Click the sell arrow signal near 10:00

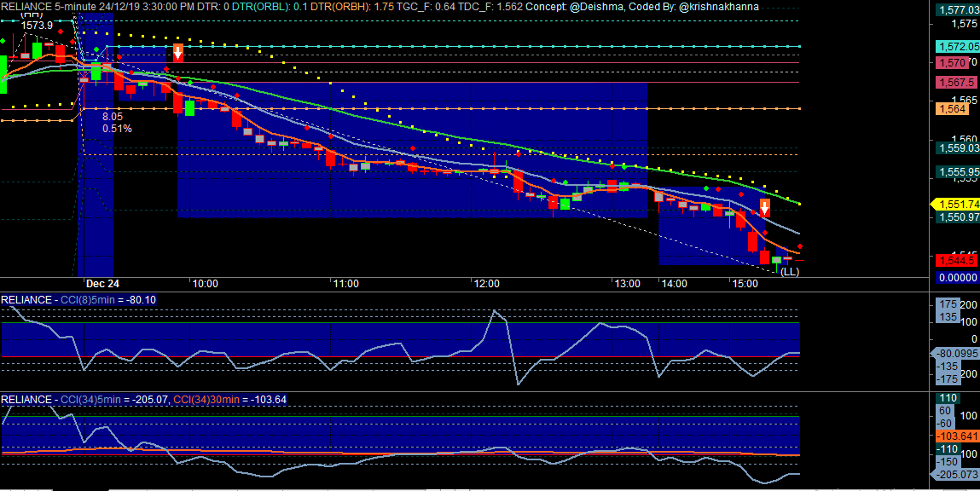tap(178, 53)
